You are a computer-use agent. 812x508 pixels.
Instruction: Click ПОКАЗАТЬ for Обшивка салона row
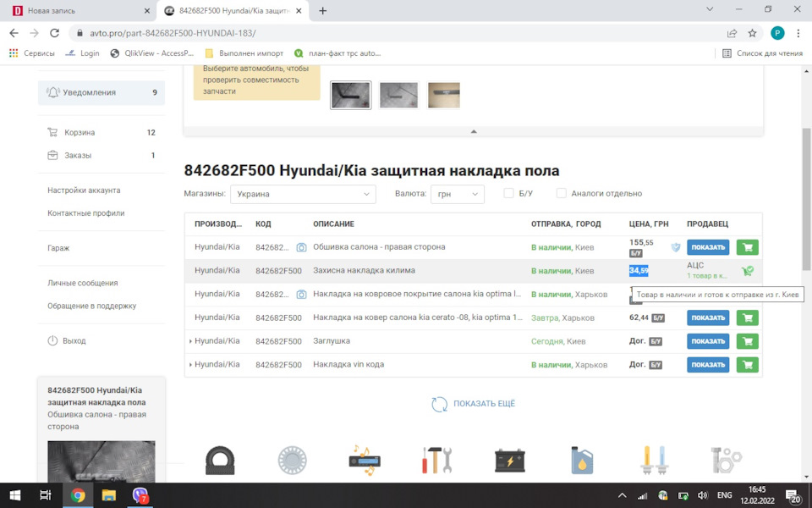(708, 247)
